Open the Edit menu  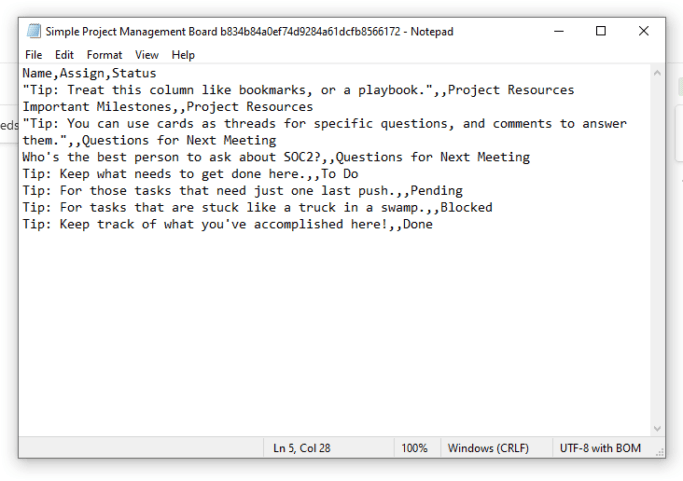coord(64,55)
